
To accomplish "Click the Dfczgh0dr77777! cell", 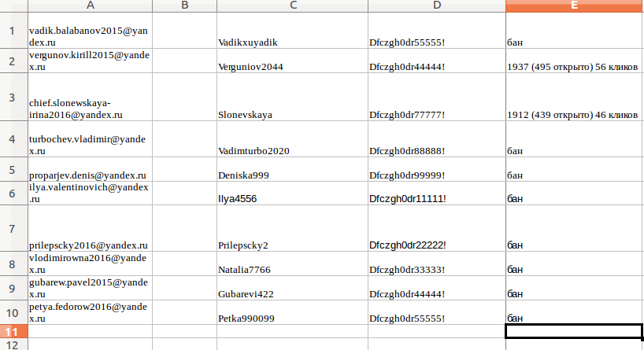I will point(437,97).
